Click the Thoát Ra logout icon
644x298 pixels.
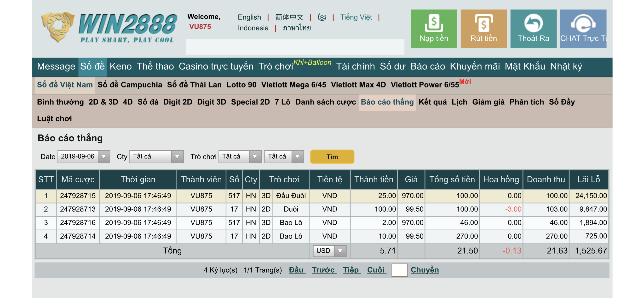pos(533,29)
